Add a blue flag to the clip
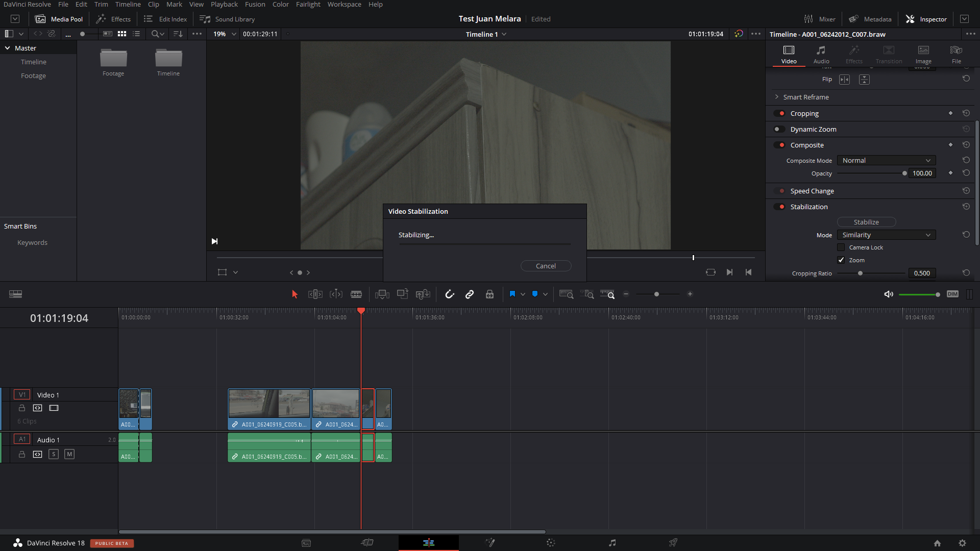 coord(512,294)
